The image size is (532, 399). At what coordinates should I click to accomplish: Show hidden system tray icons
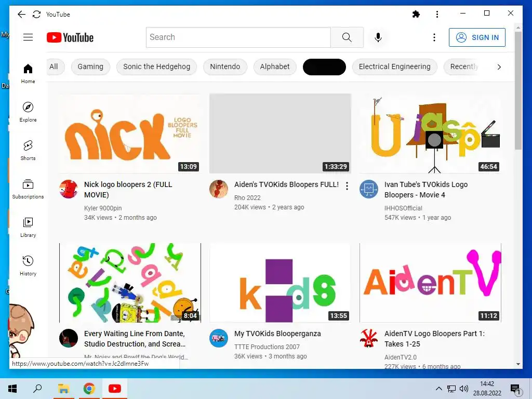click(x=438, y=389)
